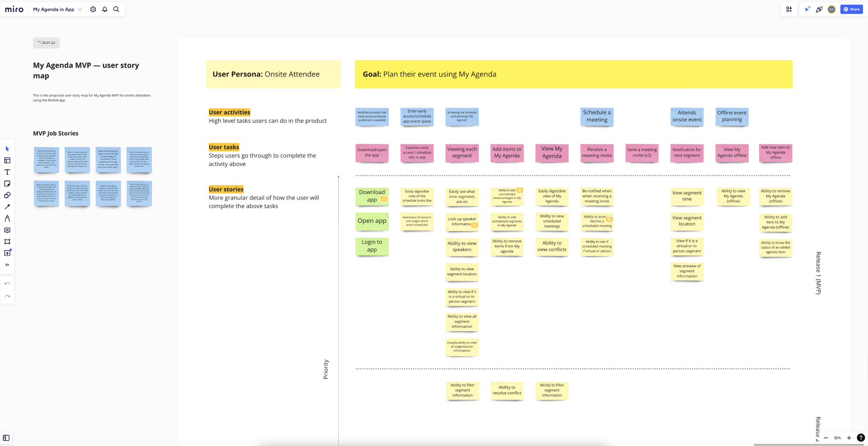
Task: Select the Connection line arrow tool
Action: coord(7,207)
